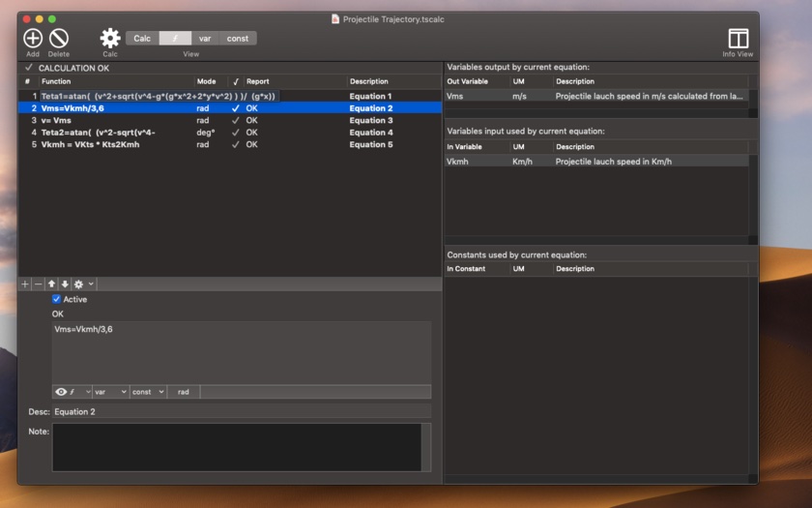Switch to the const view tab

pyautogui.click(x=238, y=39)
